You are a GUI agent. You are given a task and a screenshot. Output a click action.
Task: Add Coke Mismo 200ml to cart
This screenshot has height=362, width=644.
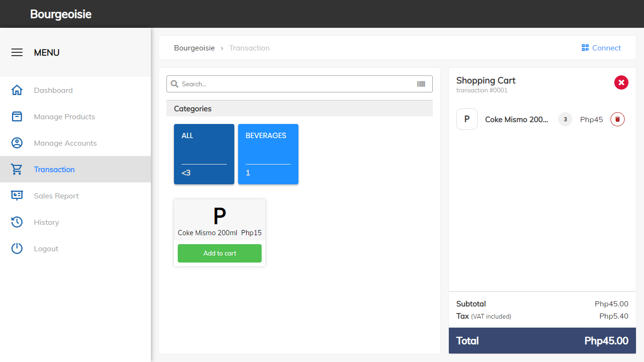(x=219, y=253)
